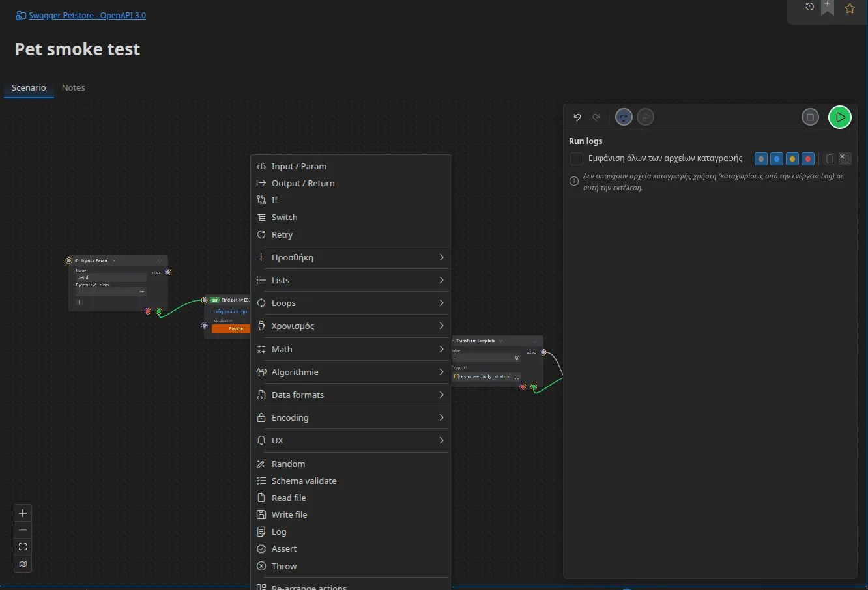Screen dimensions: 868x590
Task: Open the default value type dropdown in Input / Param node
Action: click(111, 292)
